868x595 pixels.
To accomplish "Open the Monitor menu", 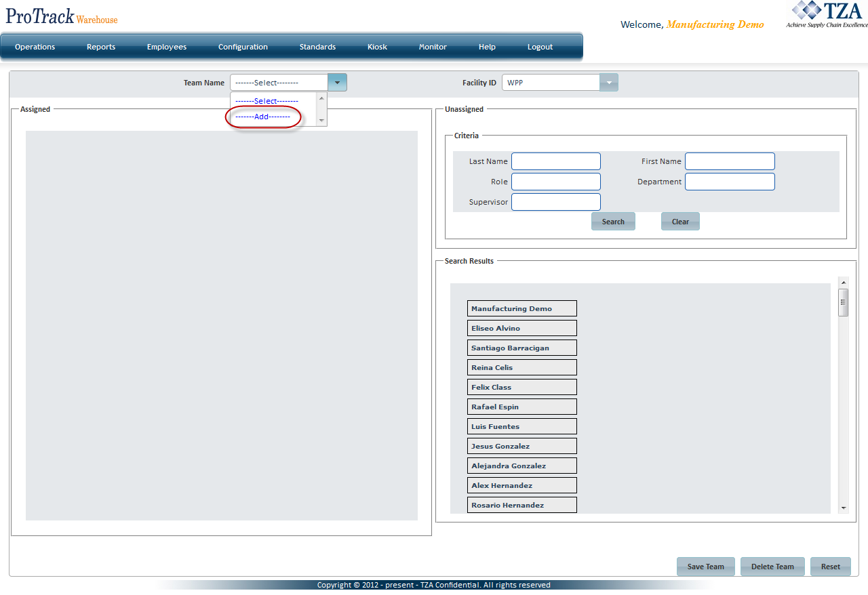I will [433, 47].
